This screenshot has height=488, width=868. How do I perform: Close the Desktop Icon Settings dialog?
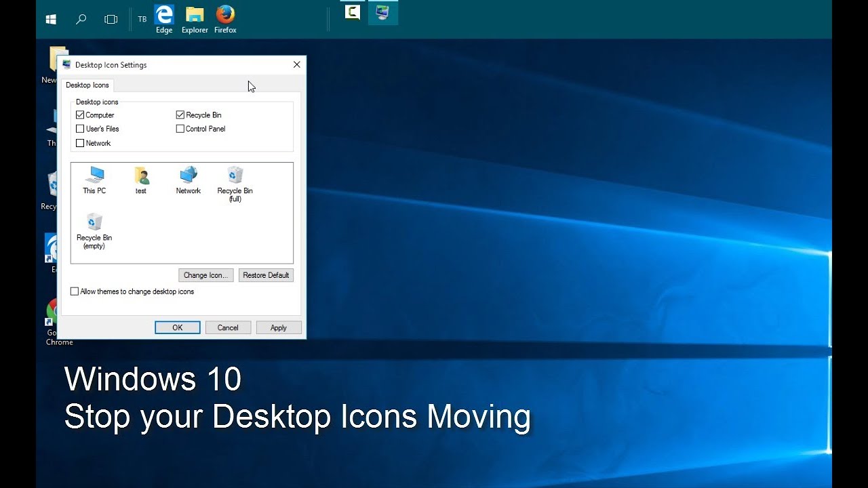[296, 65]
